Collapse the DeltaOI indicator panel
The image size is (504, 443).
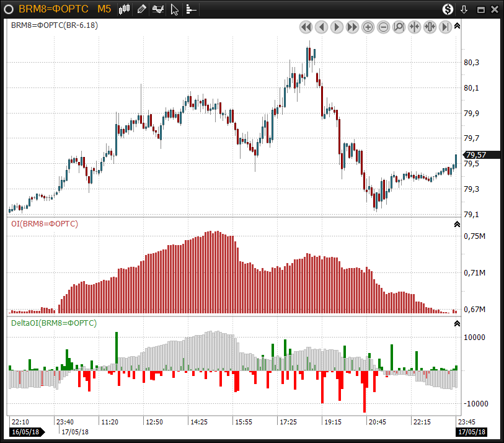pos(457,323)
